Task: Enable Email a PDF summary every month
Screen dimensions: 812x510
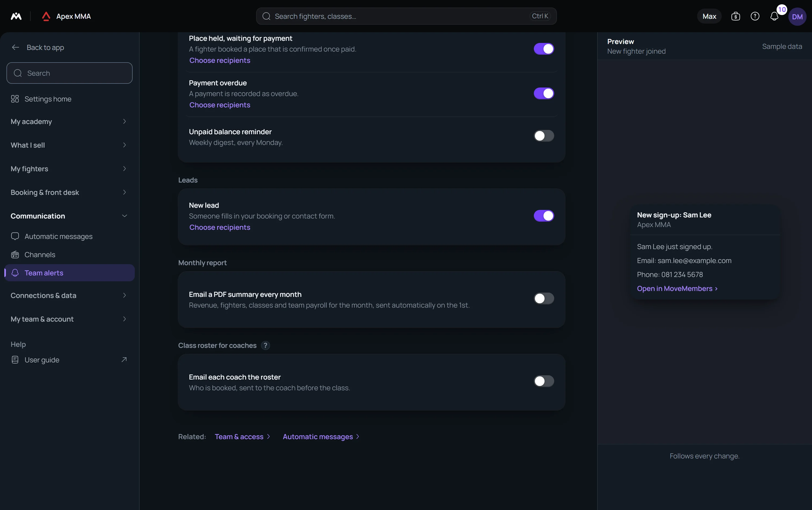Action: [x=543, y=298]
